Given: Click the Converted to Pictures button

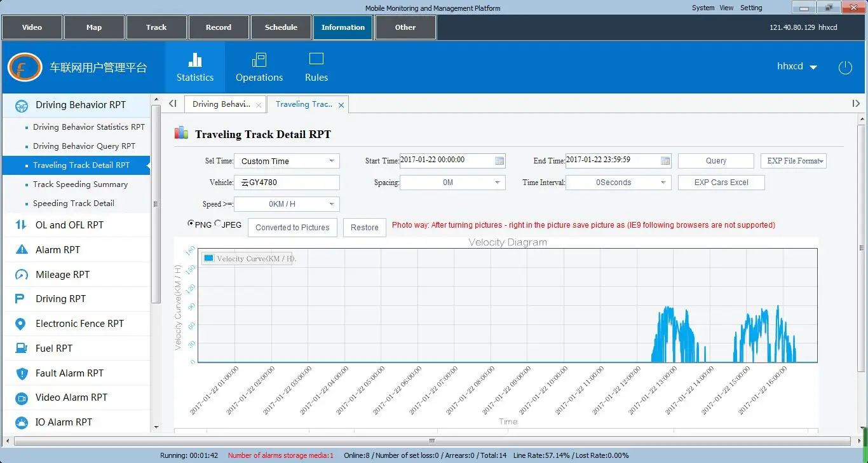Looking at the screenshot, I should click(292, 228).
